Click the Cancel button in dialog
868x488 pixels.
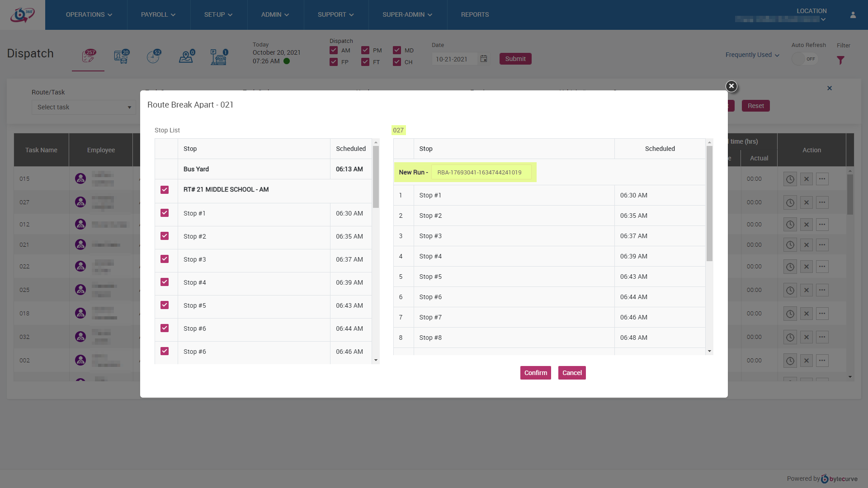(572, 373)
